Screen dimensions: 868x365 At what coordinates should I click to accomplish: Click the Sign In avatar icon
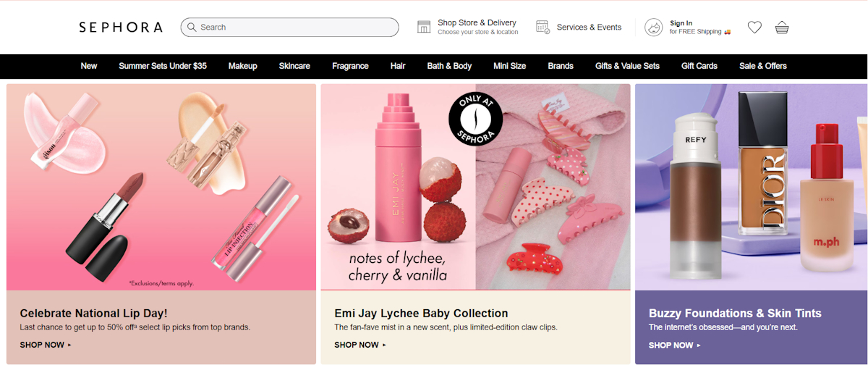[654, 28]
